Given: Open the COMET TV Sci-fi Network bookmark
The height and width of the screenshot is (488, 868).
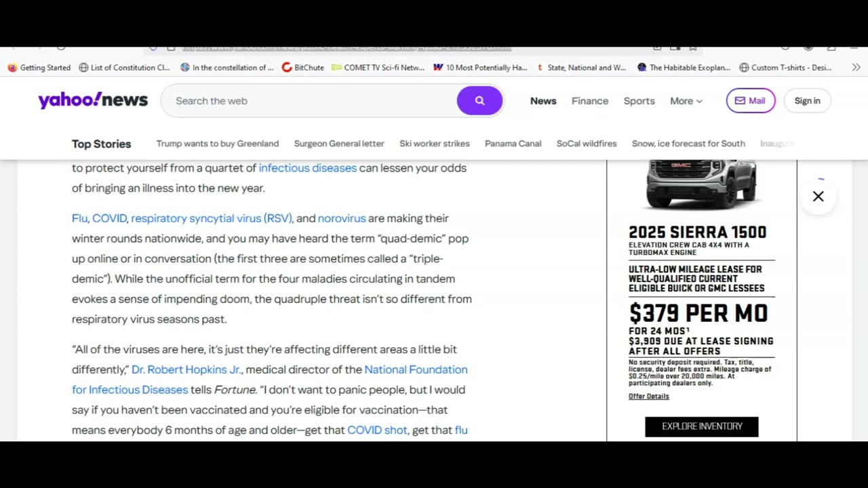Looking at the screenshot, I should click(378, 67).
